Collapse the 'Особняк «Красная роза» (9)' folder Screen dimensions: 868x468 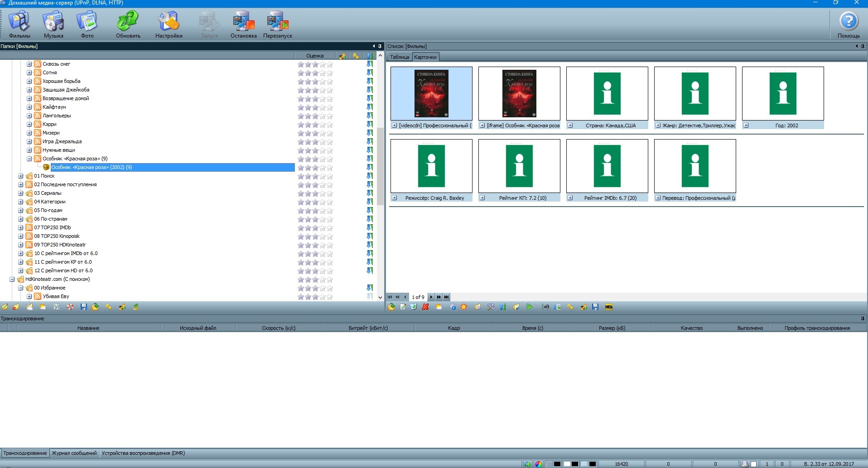tap(29, 159)
